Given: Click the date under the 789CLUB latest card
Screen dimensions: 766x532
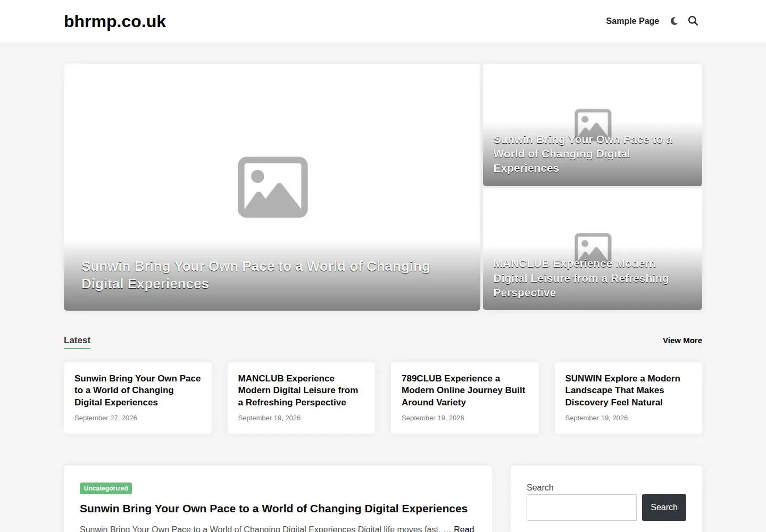Looking at the screenshot, I should [x=433, y=418].
